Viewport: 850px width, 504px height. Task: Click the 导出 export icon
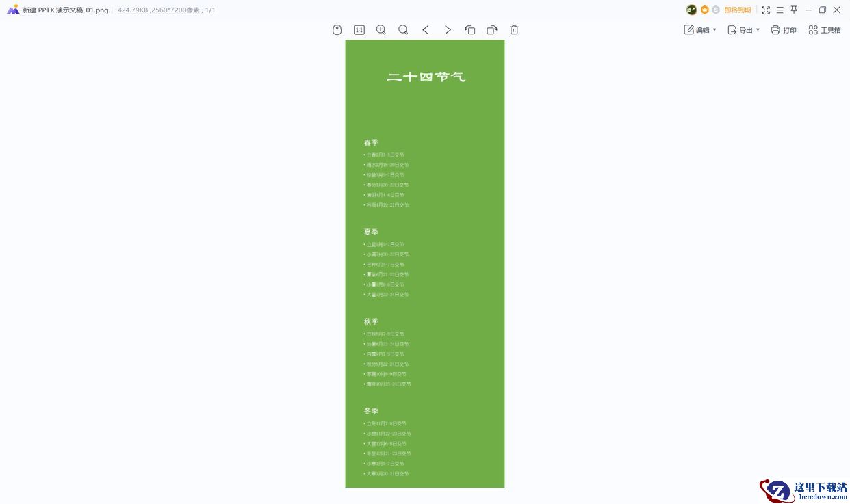(x=732, y=30)
